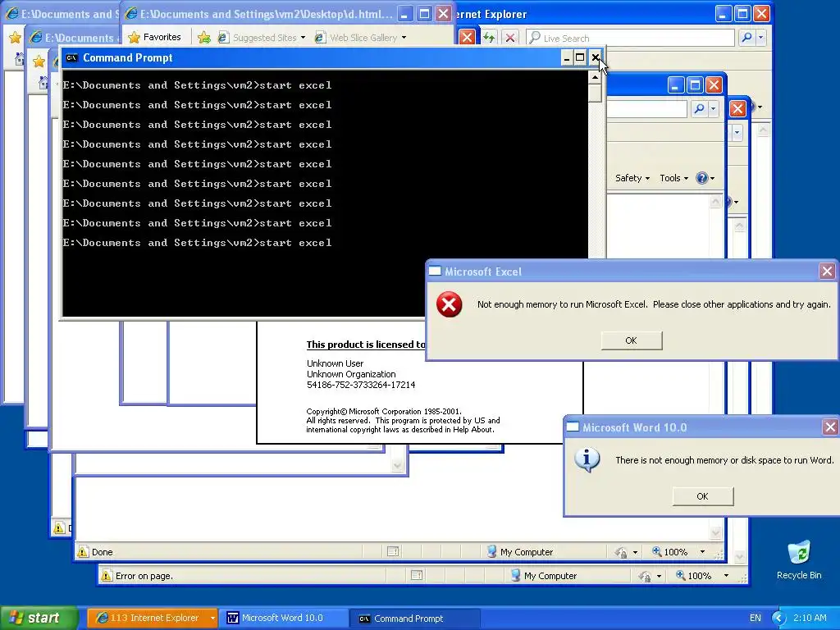Focus the Live Search input box
Image resolution: width=840 pixels, height=630 pixels.
(630, 38)
